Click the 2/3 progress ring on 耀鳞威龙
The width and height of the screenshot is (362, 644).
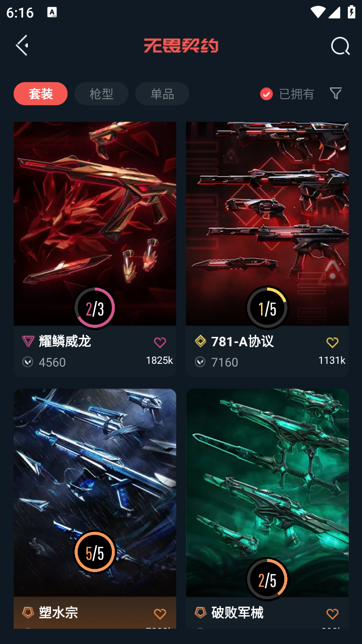[95, 308]
